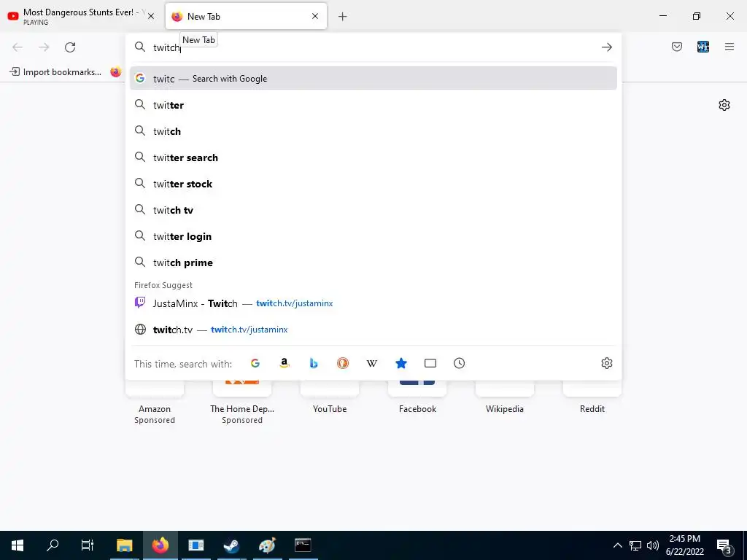
Task: Choose the 'twitter' search suggestion
Action: 373,105
